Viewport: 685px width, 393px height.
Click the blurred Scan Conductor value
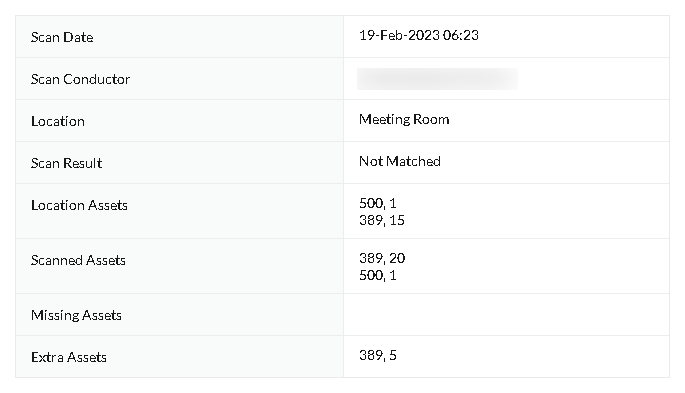[x=437, y=79]
